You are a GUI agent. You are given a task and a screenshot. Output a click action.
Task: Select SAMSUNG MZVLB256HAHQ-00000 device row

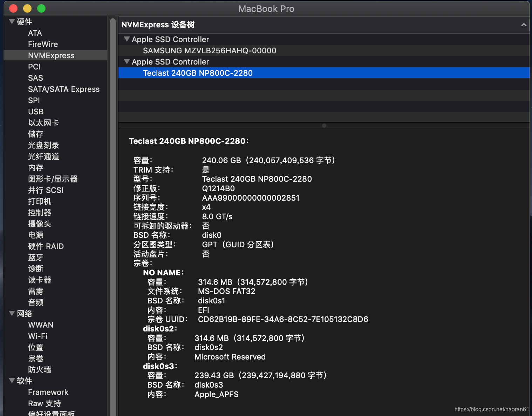(x=324, y=51)
